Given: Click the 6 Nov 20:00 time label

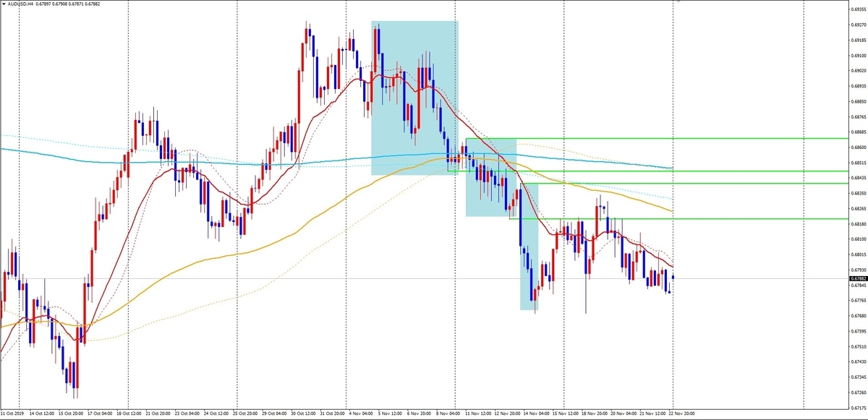Looking at the screenshot, I should (x=420, y=414).
